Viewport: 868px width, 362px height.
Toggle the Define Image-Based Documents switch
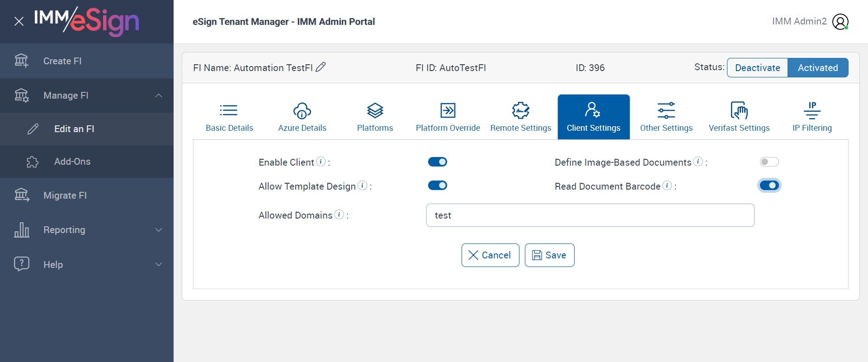[769, 162]
